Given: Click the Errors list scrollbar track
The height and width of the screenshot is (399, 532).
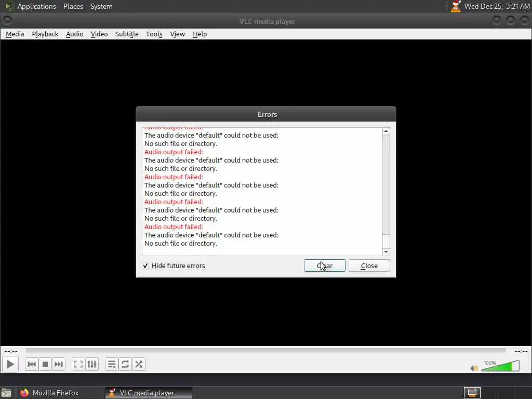Looking at the screenshot, I should click(x=386, y=191).
